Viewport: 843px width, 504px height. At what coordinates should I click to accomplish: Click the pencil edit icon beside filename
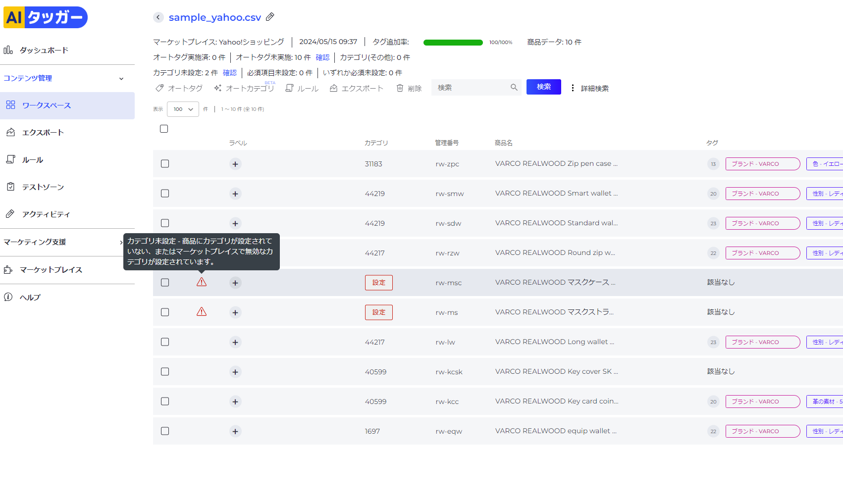point(270,17)
